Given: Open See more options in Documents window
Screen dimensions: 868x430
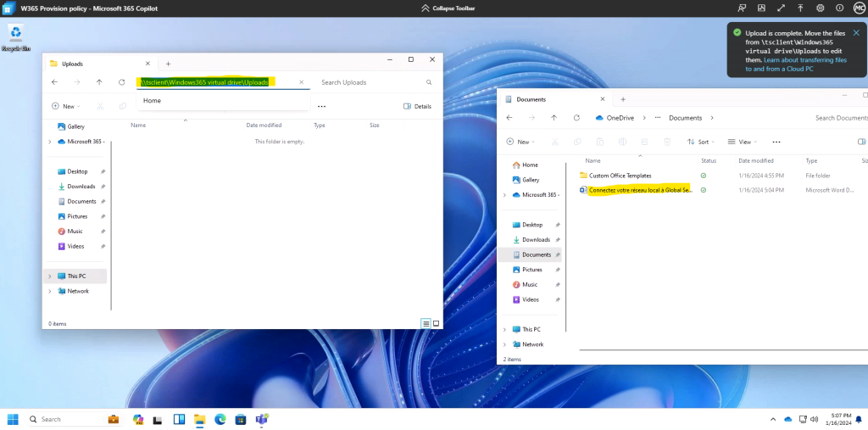Looking at the screenshot, I should pos(776,142).
